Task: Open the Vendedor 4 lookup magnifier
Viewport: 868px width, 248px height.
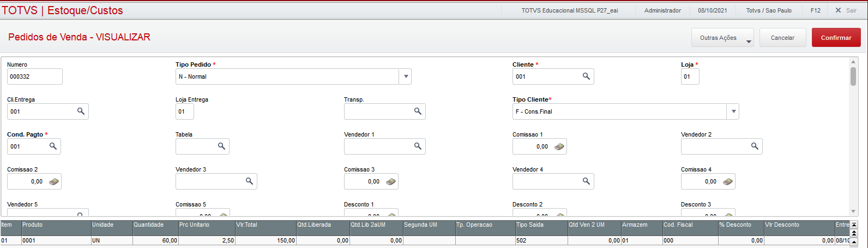Action: 586,181
